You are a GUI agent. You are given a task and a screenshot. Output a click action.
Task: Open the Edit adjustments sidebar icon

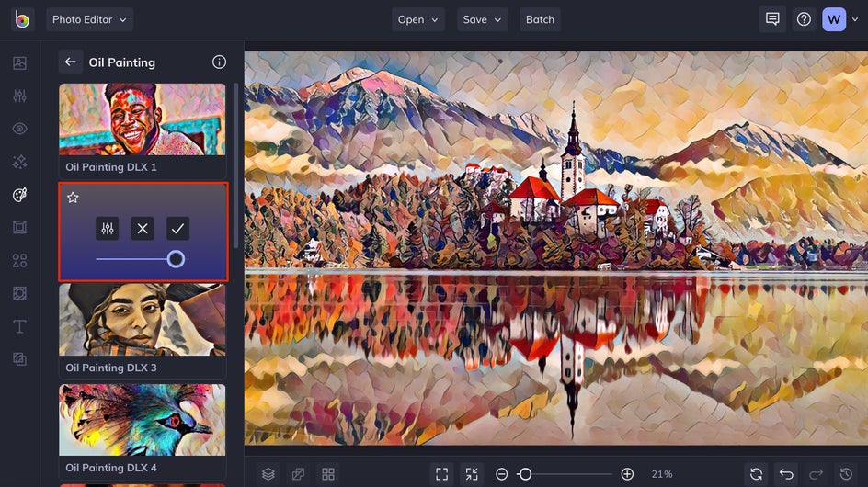coord(19,96)
